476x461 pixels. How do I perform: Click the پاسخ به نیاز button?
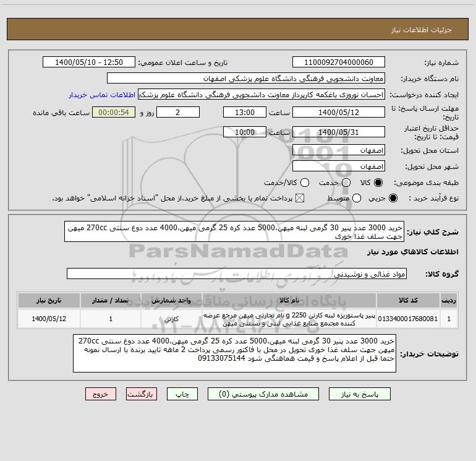pyautogui.click(x=360, y=394)
